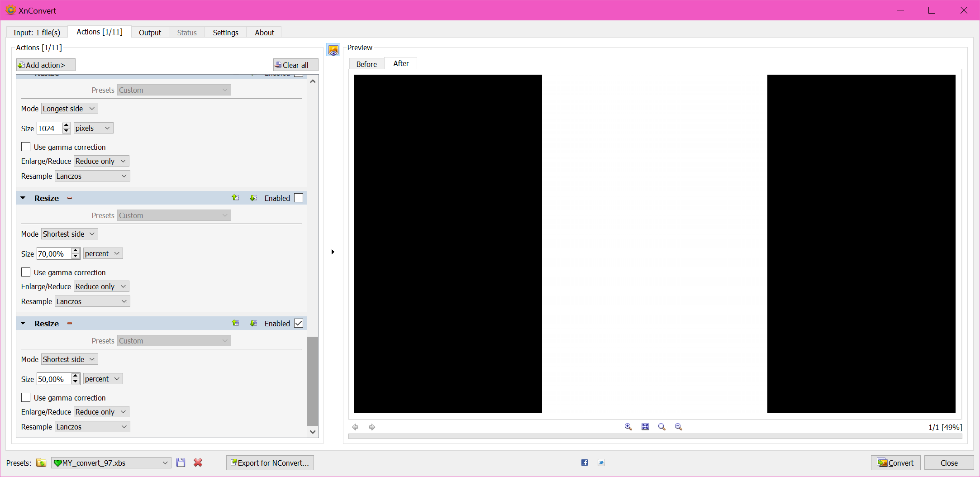Show the Before preview tab
The image size is (980, 477).
[366, 64]
